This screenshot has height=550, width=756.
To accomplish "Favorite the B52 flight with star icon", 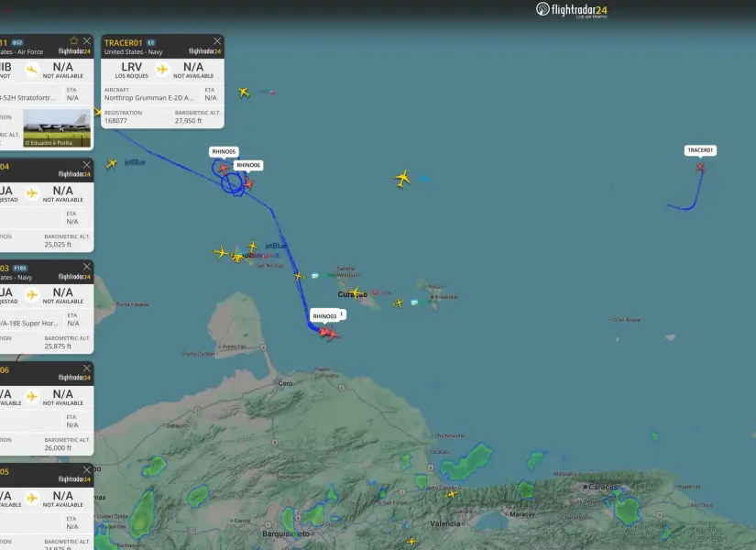I will coord(73,41).
